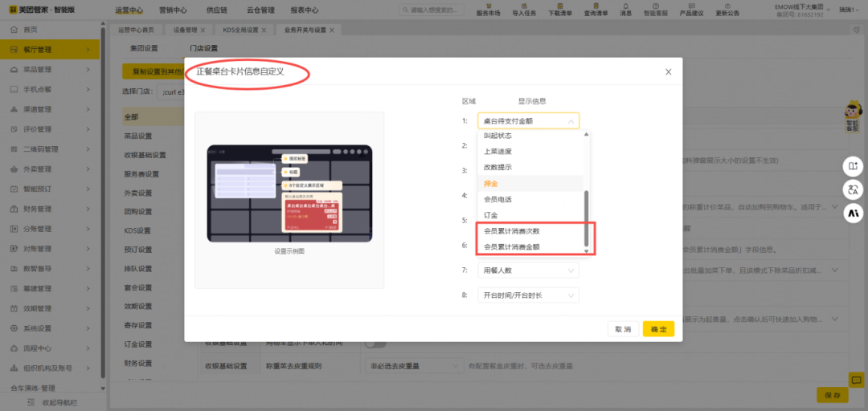The width and height of the screenshot is (868, 411).
Task: Select 会员累计消费次数 from the list
Action: (x=511, y=231)
